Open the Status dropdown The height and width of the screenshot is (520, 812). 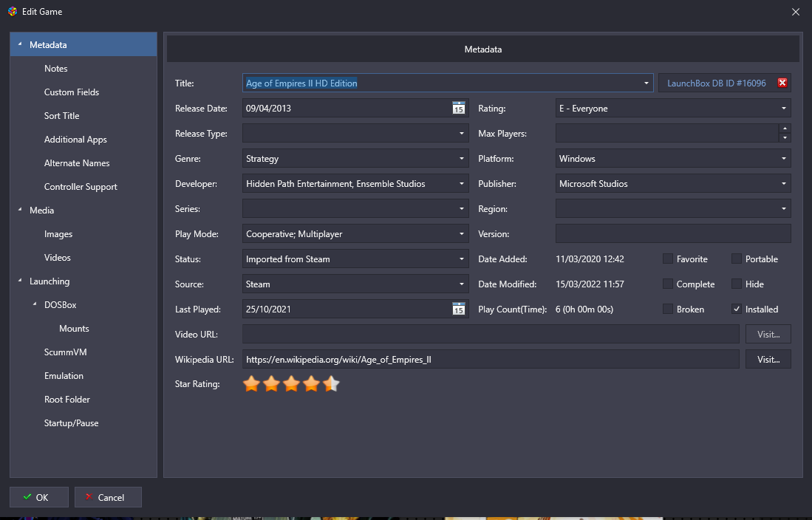tap(461, 259)
